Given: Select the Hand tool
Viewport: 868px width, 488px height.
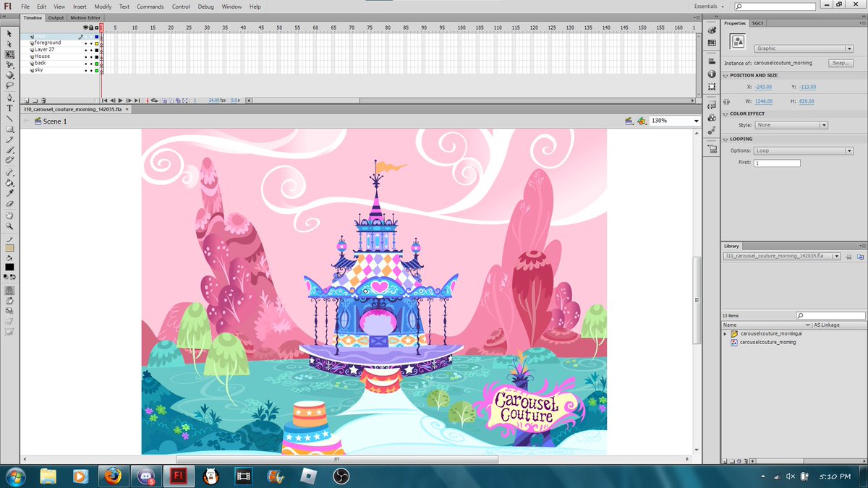Looking at the screenshot, I should coord(9,215).
